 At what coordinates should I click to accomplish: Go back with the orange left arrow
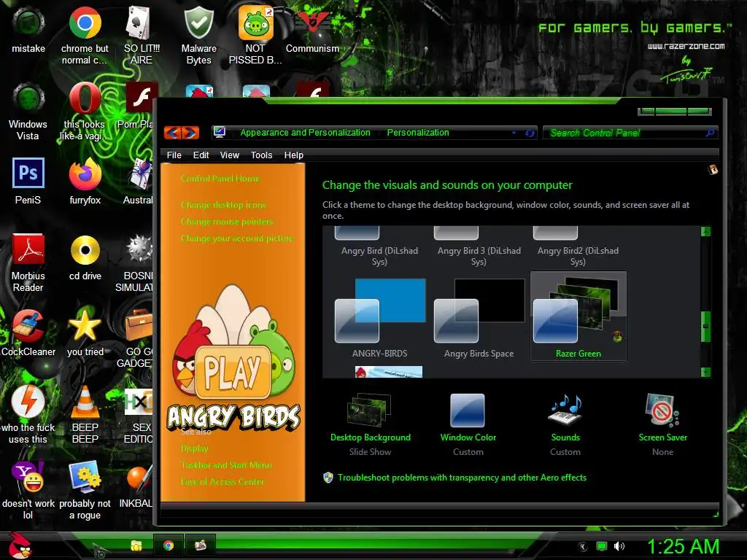pyautogui.click(x=172, y=133)
